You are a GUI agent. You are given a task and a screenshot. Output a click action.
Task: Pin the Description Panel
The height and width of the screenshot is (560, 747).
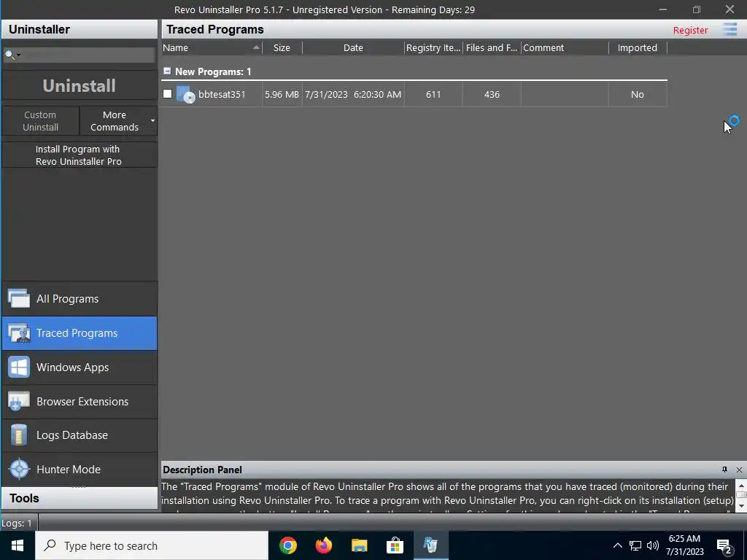724,470
